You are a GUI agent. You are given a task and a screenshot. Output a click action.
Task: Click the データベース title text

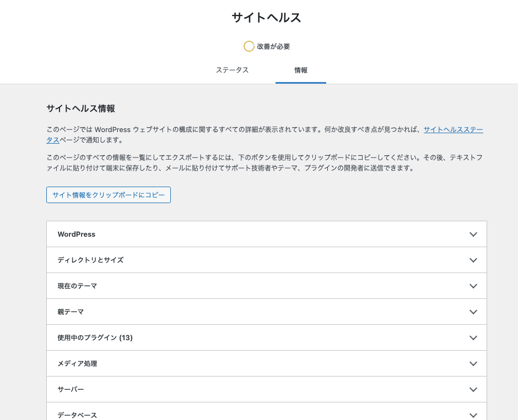click(x=77, y=415)
